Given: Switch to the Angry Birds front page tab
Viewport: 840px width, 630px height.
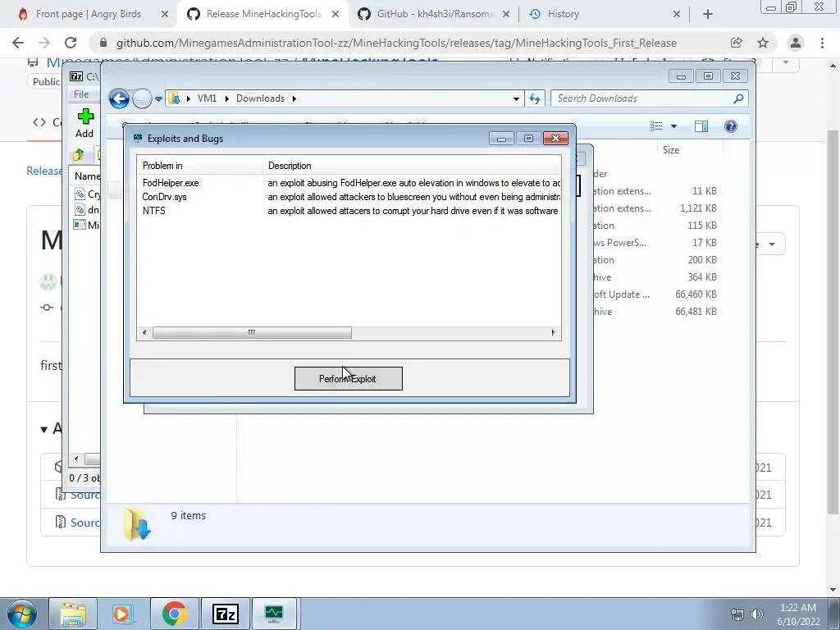Looking at the screenshot, I should [x=89, y=14].
